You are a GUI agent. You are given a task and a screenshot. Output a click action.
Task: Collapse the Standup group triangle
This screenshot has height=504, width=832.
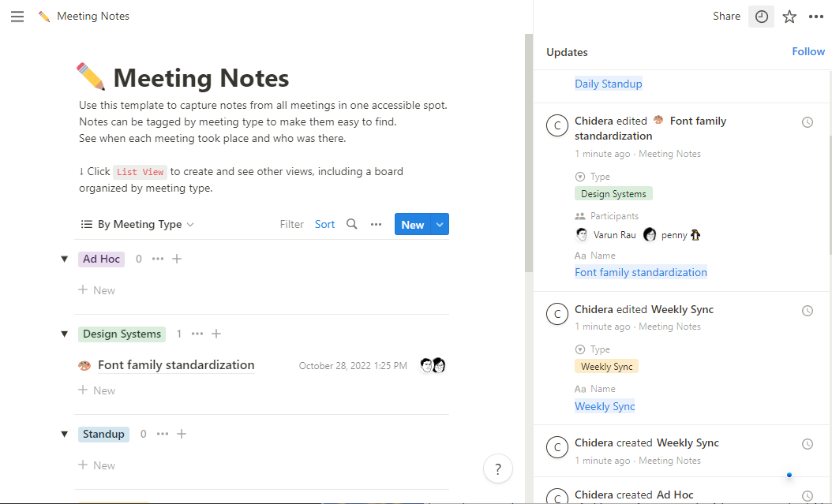click(64, 434)
